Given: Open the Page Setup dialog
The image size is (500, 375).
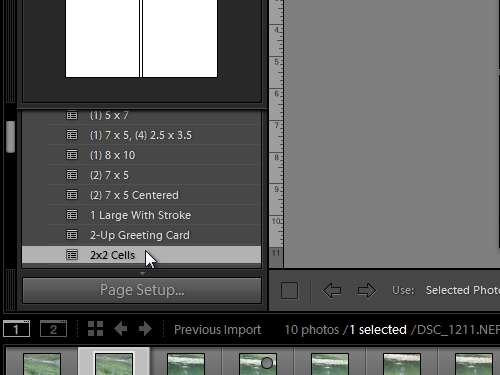Looking at the screenshot, I should click(142, 290).
